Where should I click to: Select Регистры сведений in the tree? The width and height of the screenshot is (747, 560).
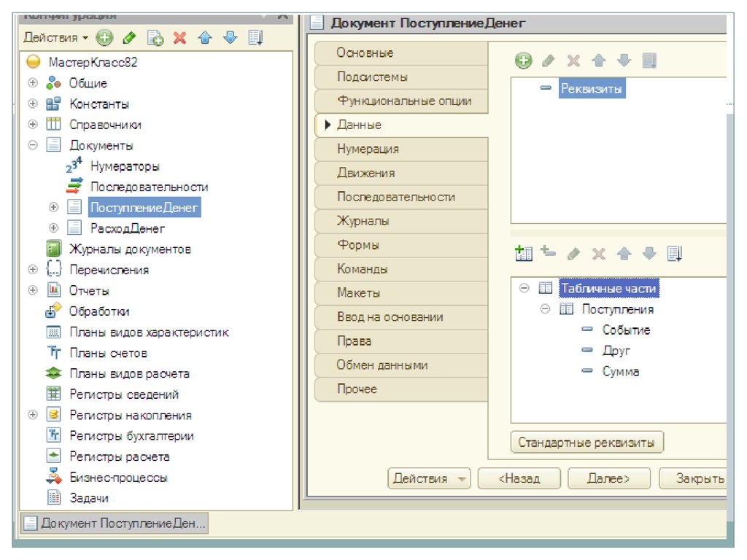124,394
